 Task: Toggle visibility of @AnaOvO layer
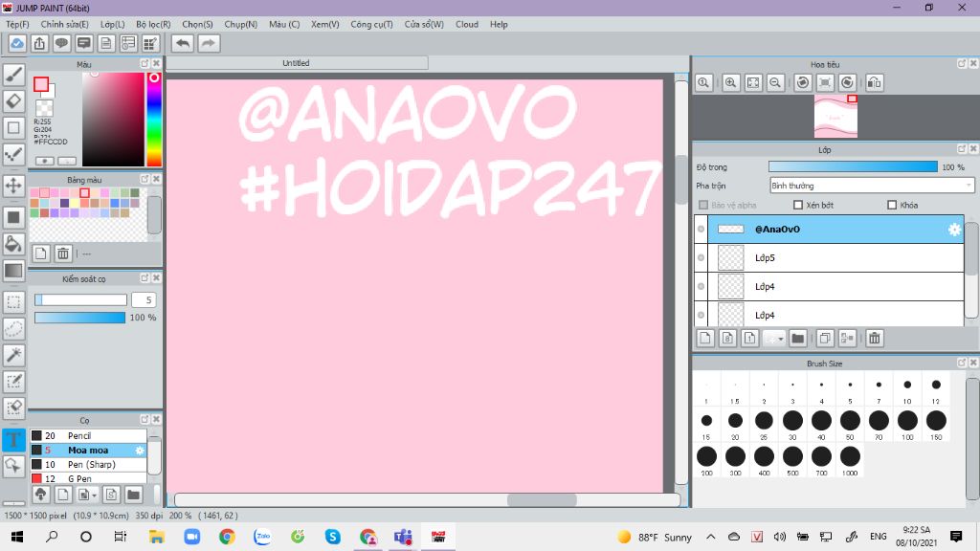tap(701, 230)
